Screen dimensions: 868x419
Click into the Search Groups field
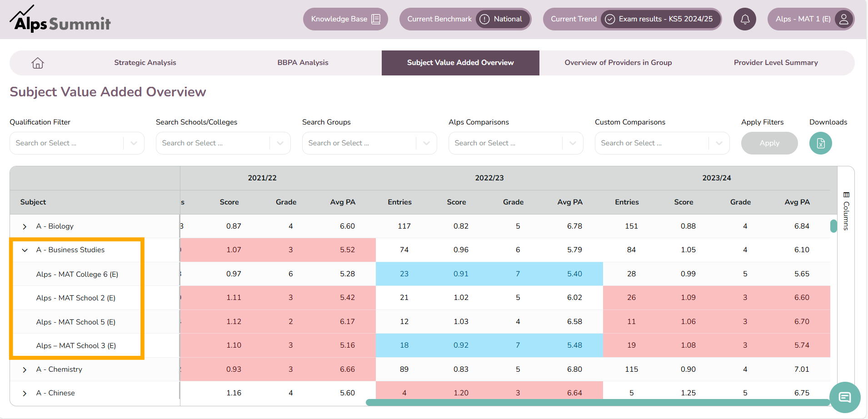[x=359, y=143]
